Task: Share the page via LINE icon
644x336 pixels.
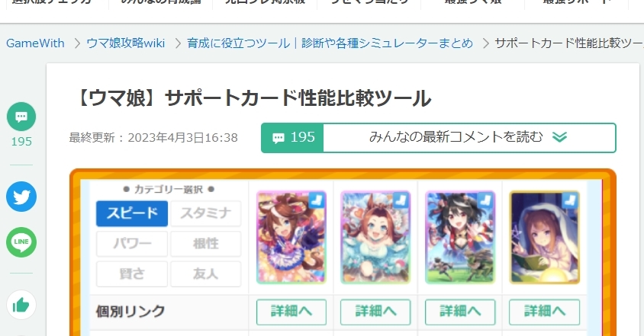Action: (21, 242)
